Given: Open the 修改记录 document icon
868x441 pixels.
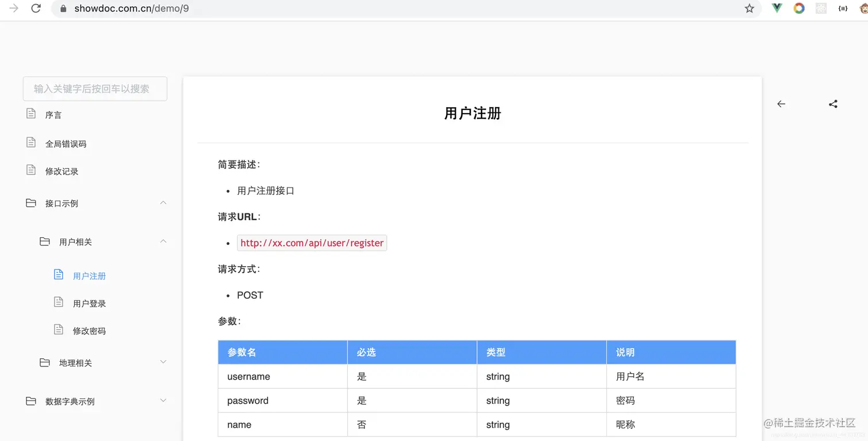Looking at the screenshot, I should point(31,170).
